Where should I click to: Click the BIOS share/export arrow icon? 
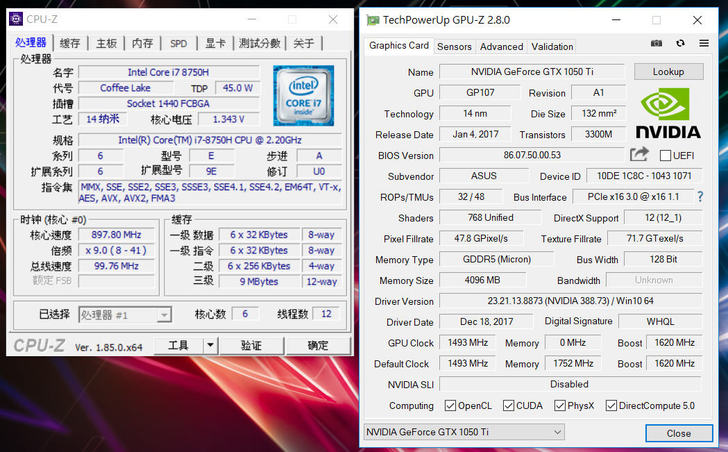[639, 154]
